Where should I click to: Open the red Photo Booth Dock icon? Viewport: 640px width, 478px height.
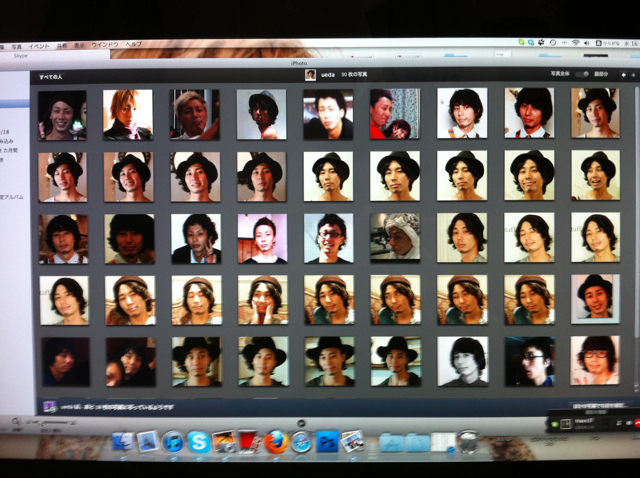tap(249, 442)
